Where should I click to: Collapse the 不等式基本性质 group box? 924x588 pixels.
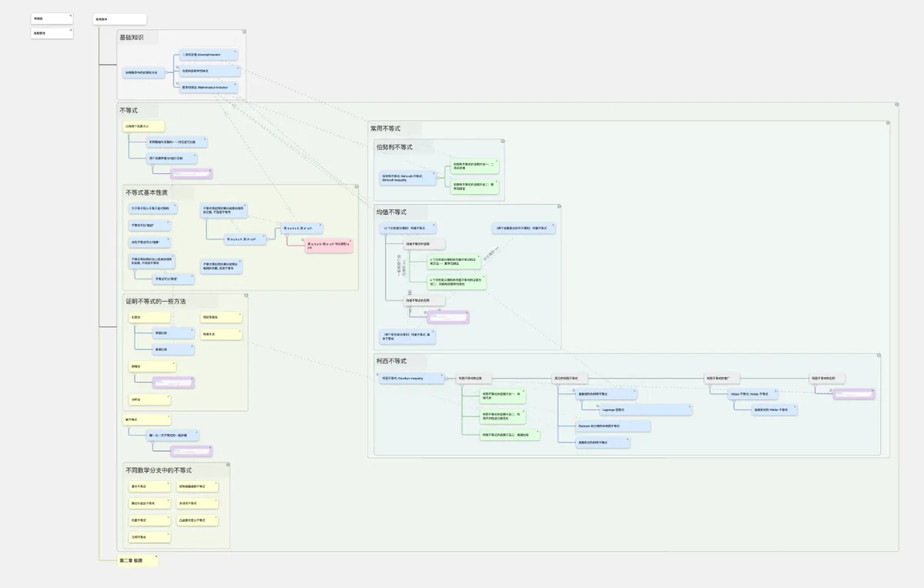pos(358,185)
